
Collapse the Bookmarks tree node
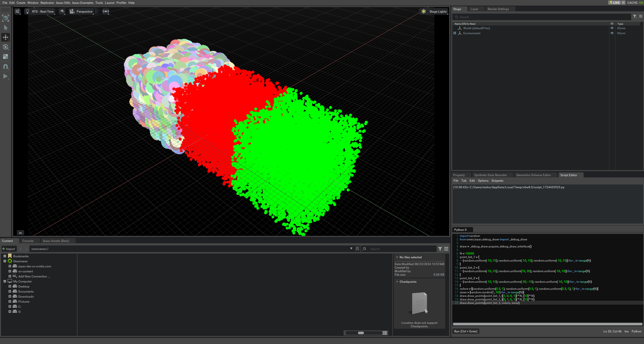(x=5, y=256)
